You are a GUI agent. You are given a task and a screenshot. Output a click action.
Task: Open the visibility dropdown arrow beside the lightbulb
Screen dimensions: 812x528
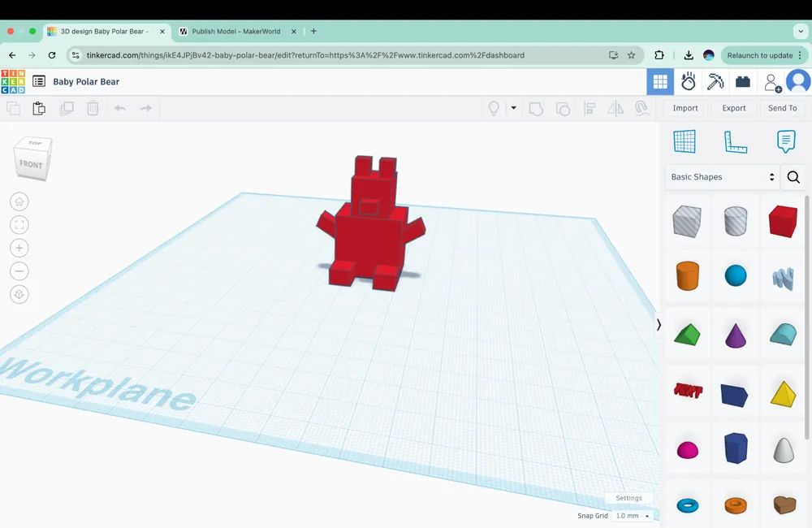514,108
